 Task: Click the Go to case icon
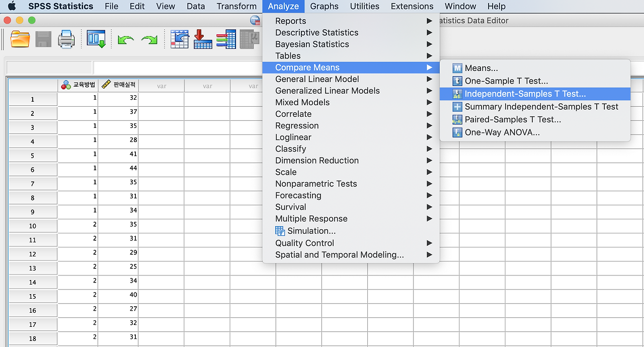coord(180,39)
